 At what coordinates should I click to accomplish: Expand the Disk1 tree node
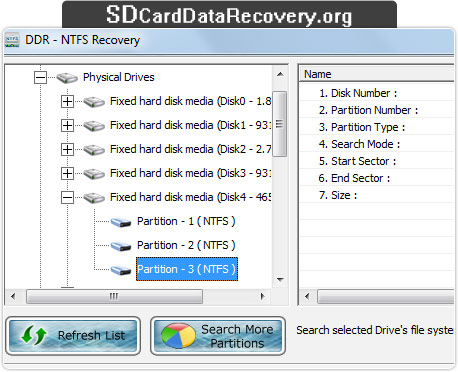click(67, 125)
